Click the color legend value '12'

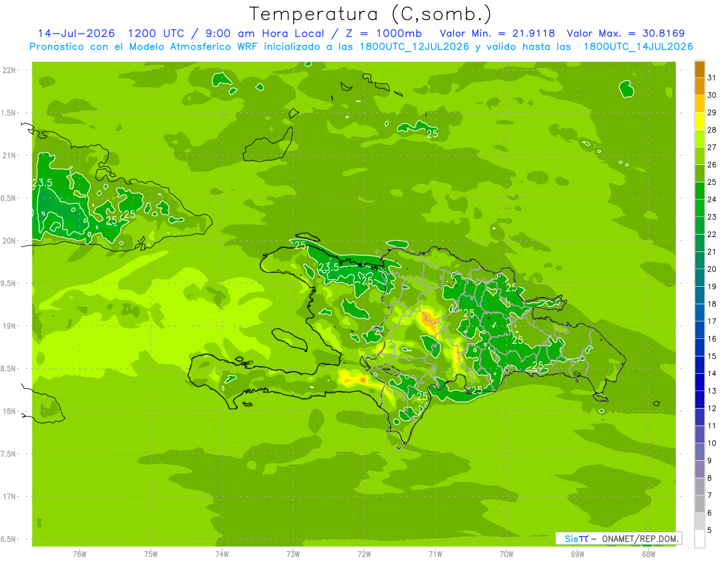click(x=712, y=408)
